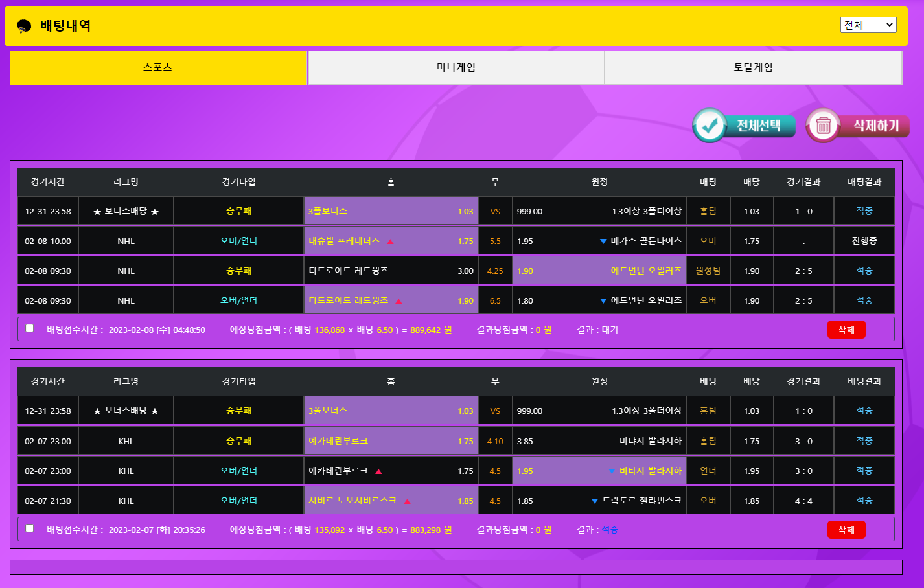
Task: Click the highlighted 비탸지 발라시하 under pick cell
Action: (599, 471)
